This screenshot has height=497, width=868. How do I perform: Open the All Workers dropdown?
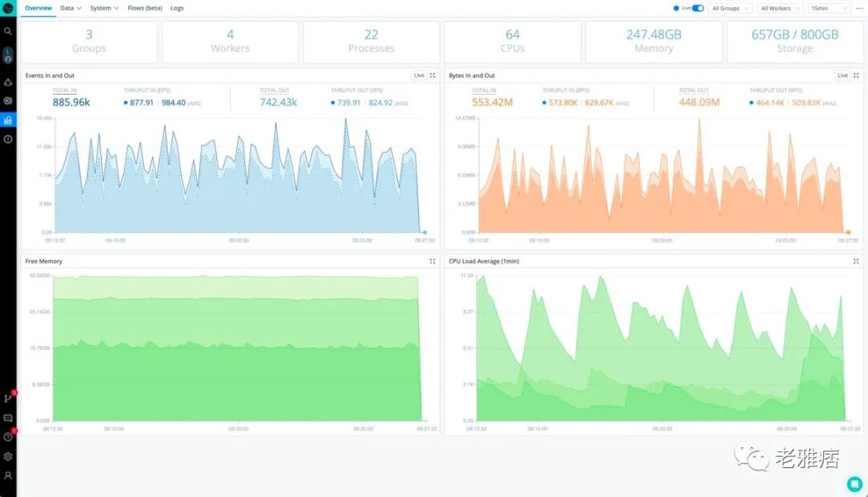[x=780, y=8]
